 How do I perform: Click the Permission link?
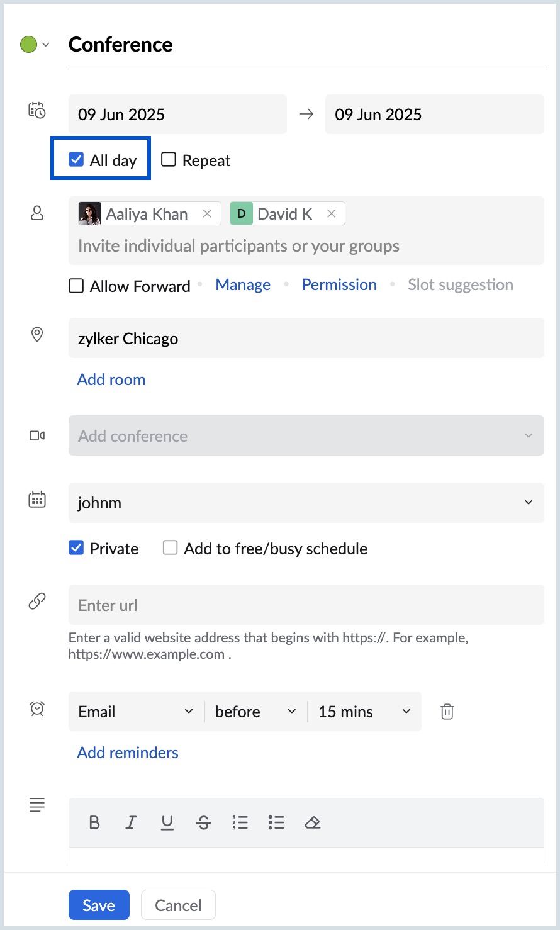click(x=339, y=285)
